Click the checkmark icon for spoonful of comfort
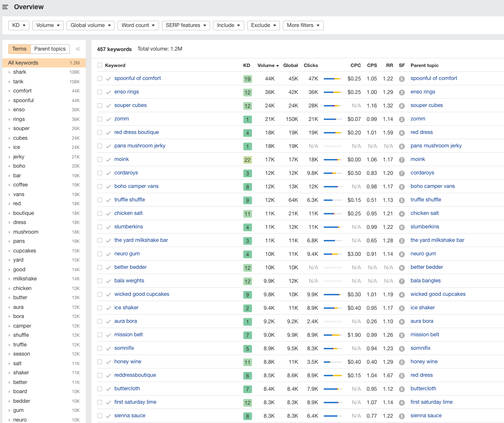The height and width of the screenshot is (423, 504). (108, 79)
